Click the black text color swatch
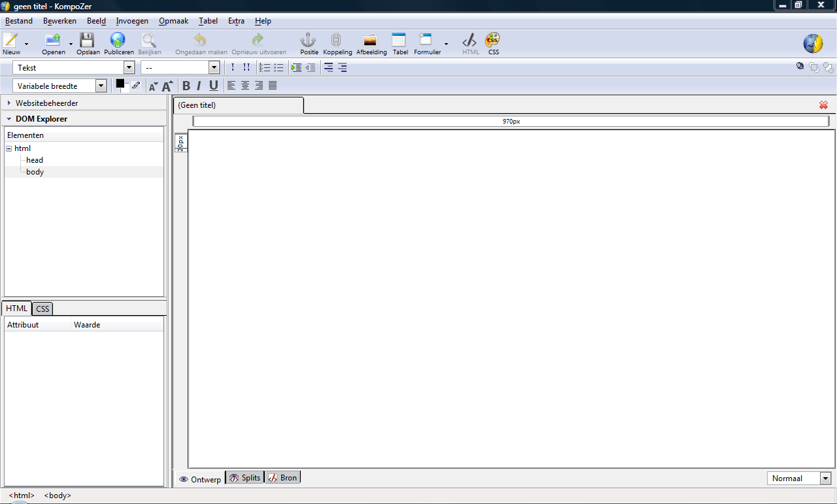This screenshot has height=504, width=837. pos(120,84)
